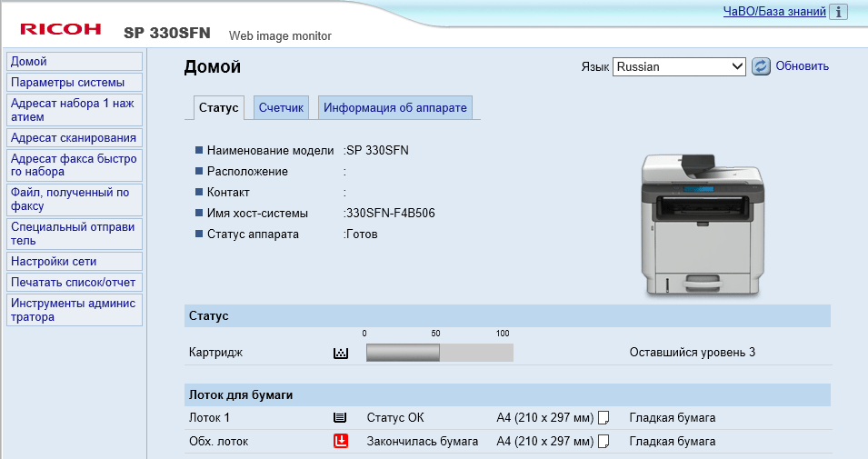The height and width of the screenshot is (459, 868).
Task: Click the Расположение label
Action: (x=247, y=172)
